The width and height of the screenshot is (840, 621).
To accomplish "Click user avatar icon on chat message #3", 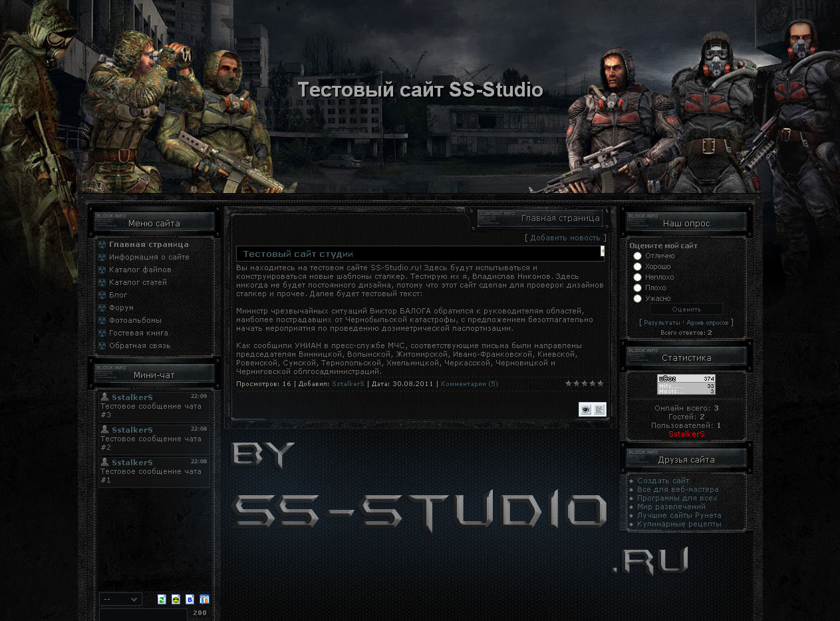I will pos(105,397).
